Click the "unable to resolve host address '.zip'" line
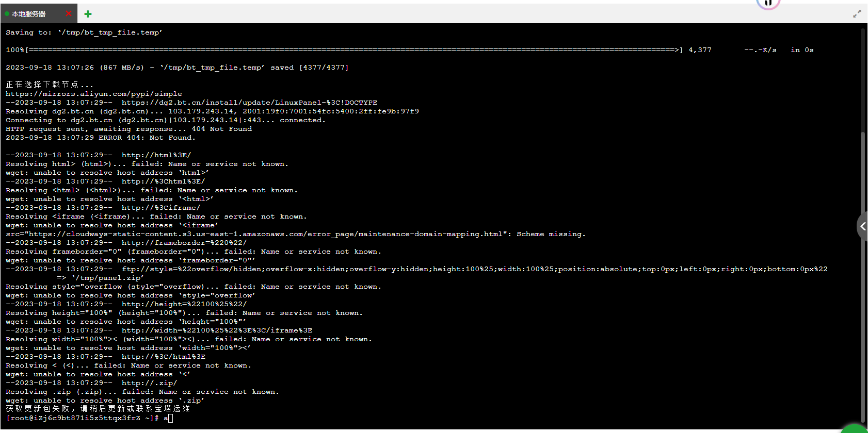Viewport: 868px width, 433px height. (x=105, y=401)
